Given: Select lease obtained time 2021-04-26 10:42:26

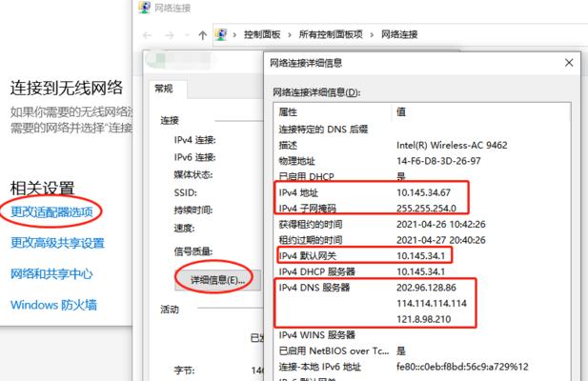Looking at the screenshot, I should 441,224.
